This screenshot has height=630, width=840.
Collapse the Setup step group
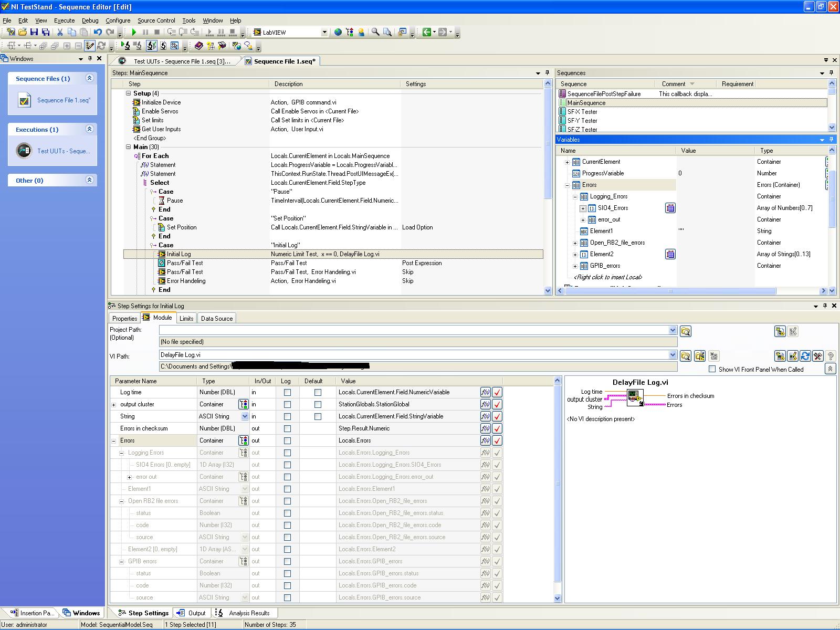coord(128,93)
